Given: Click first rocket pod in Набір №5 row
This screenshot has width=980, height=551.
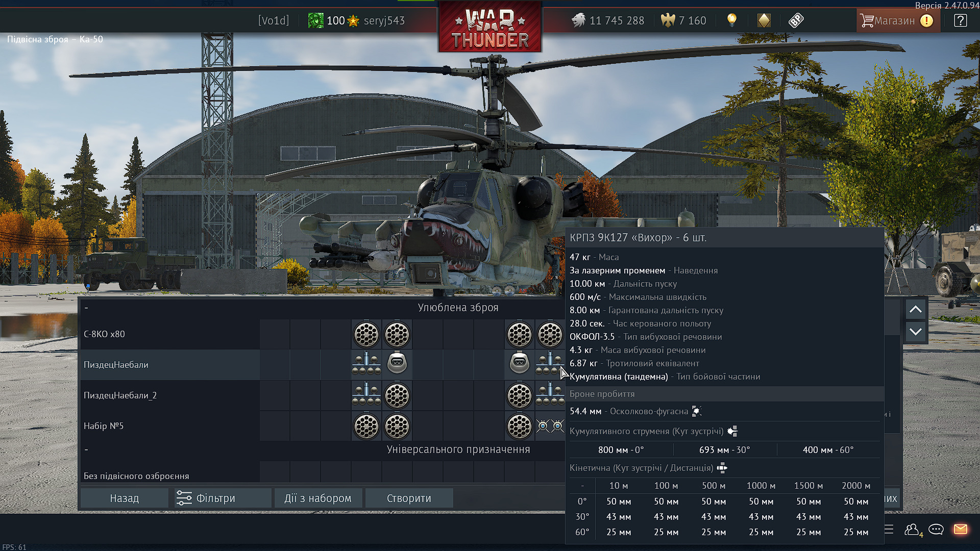Looking at the screenshot, I should [366, 427].
